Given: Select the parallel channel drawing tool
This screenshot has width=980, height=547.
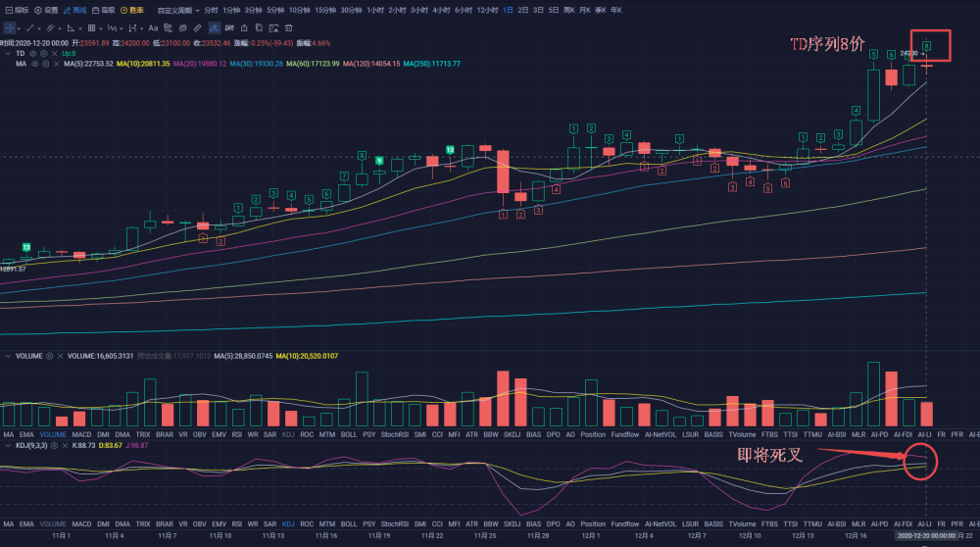Looking at the screenshot, I should [51, 28].
